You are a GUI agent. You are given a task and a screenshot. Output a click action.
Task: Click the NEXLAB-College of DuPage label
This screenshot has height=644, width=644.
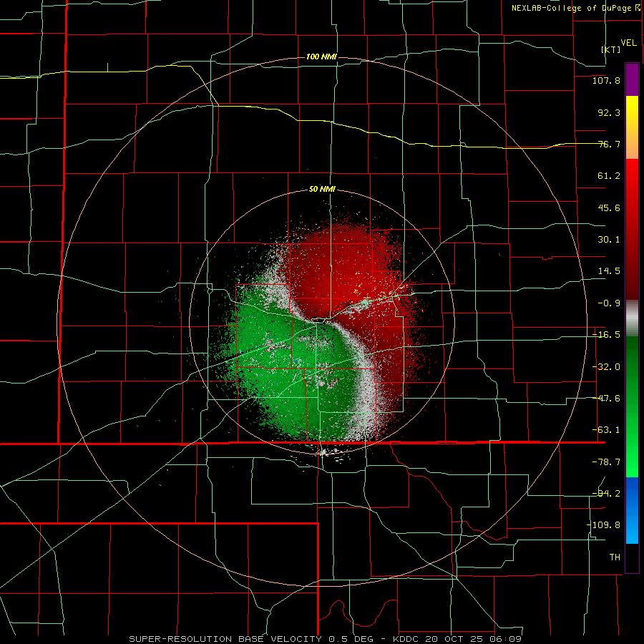coord(575,8)
